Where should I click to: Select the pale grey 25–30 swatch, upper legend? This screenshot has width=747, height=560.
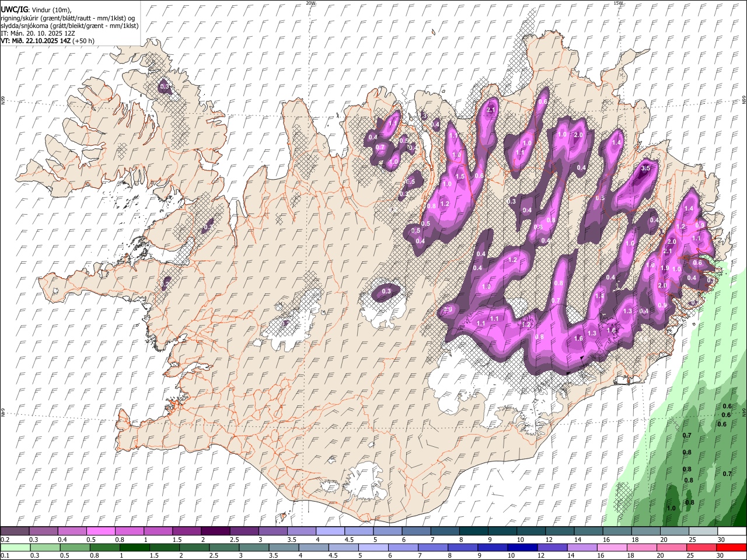click(703, 531)
